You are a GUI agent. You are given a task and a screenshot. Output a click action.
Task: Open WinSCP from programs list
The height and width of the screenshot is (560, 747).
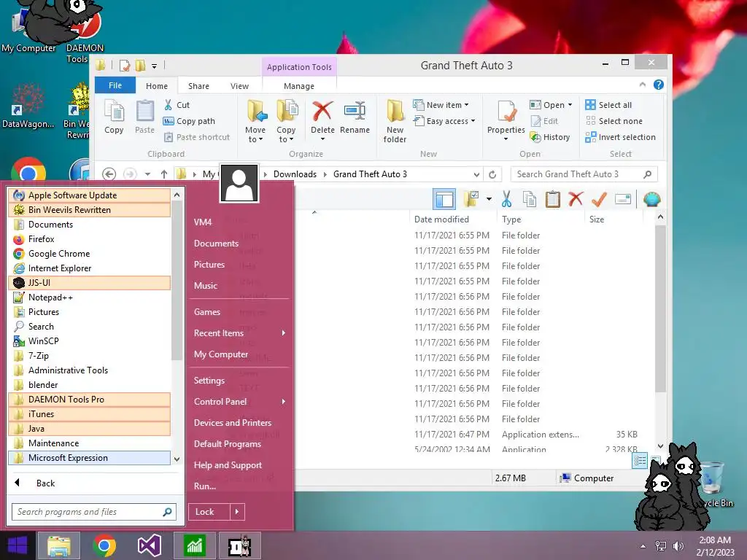pos(89,341)
